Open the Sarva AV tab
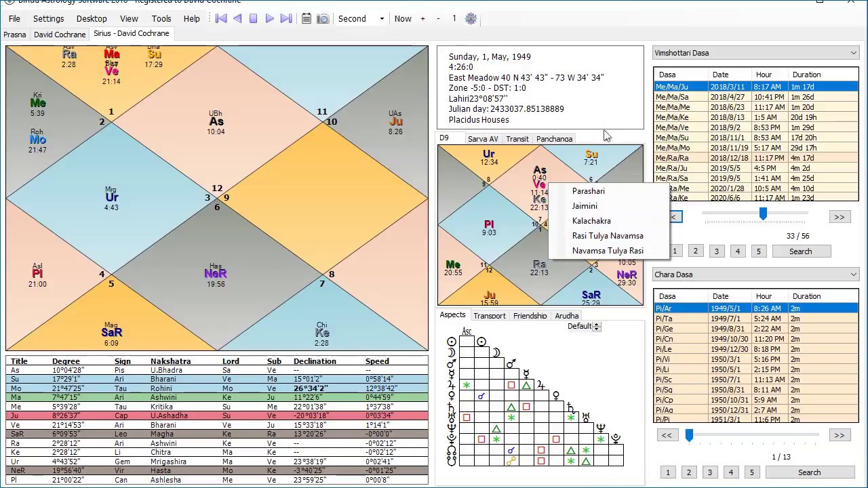This screenshot has width=868, height=488. pos(483,138)
